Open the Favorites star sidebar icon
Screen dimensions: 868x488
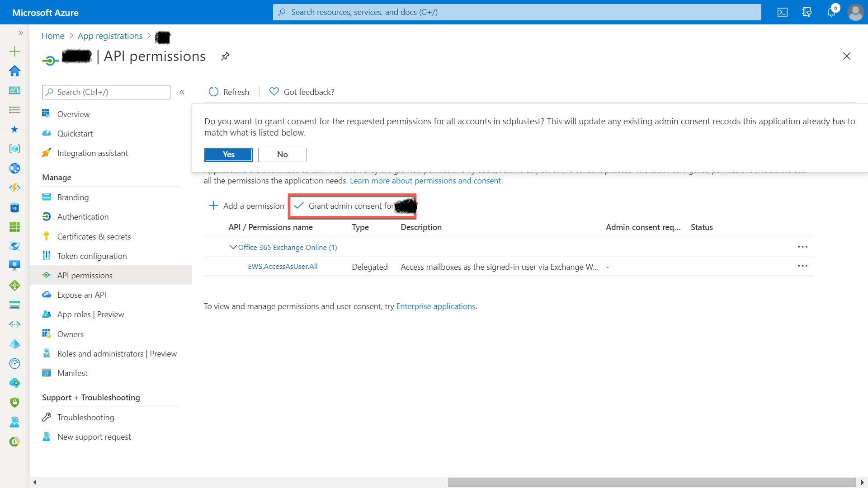tap(14, 130)
